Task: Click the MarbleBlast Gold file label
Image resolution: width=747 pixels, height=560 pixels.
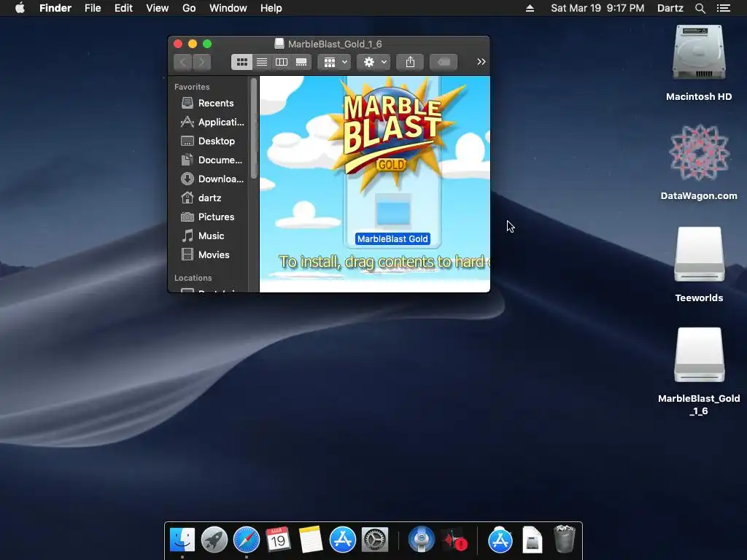Action: (x=392, y=239)
